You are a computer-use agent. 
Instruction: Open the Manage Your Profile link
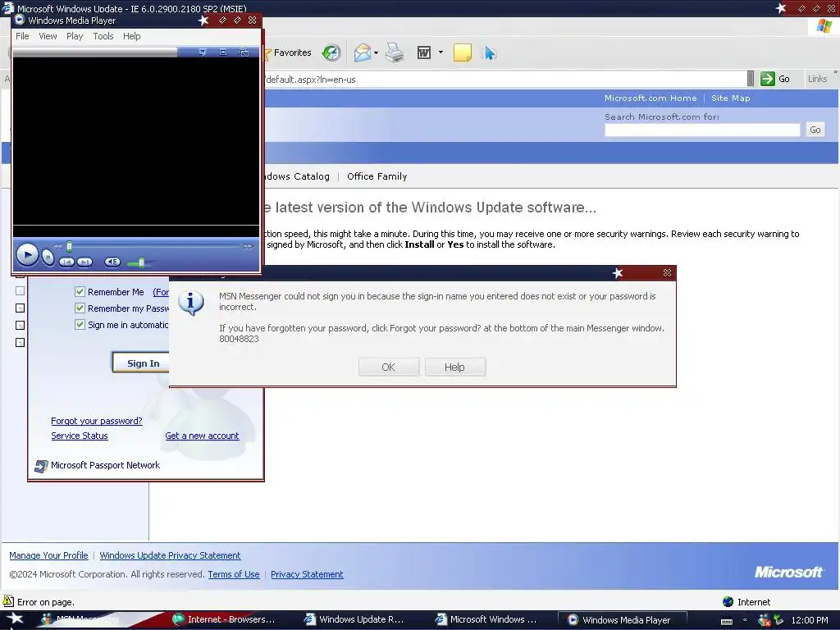tap(48, 555)
